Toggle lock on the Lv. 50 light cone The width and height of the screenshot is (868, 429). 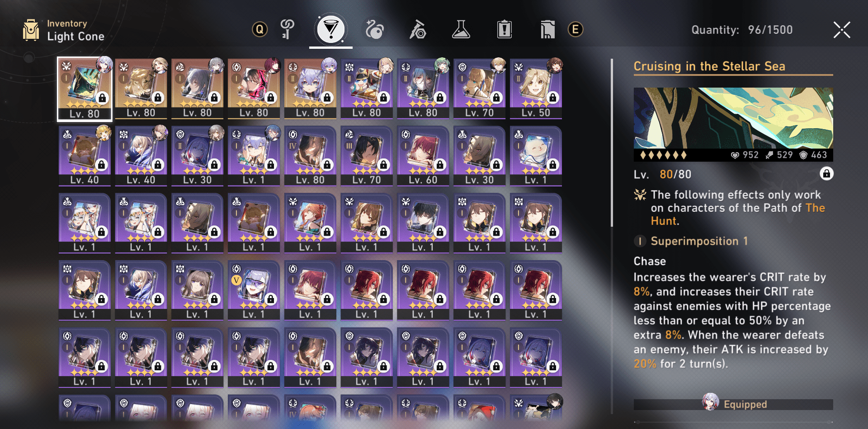(552, 98)
